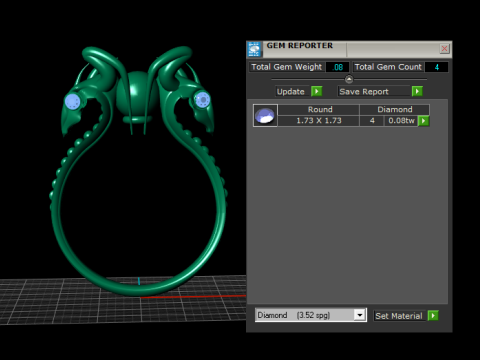Select the blue gem on the ring's left side
The image size is (480, 360).
click(x=72, y=101)
